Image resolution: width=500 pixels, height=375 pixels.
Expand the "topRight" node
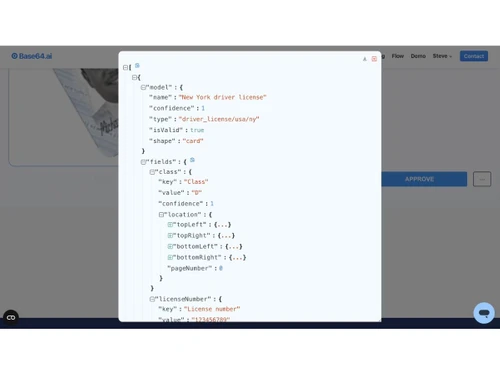pos(170,236)
